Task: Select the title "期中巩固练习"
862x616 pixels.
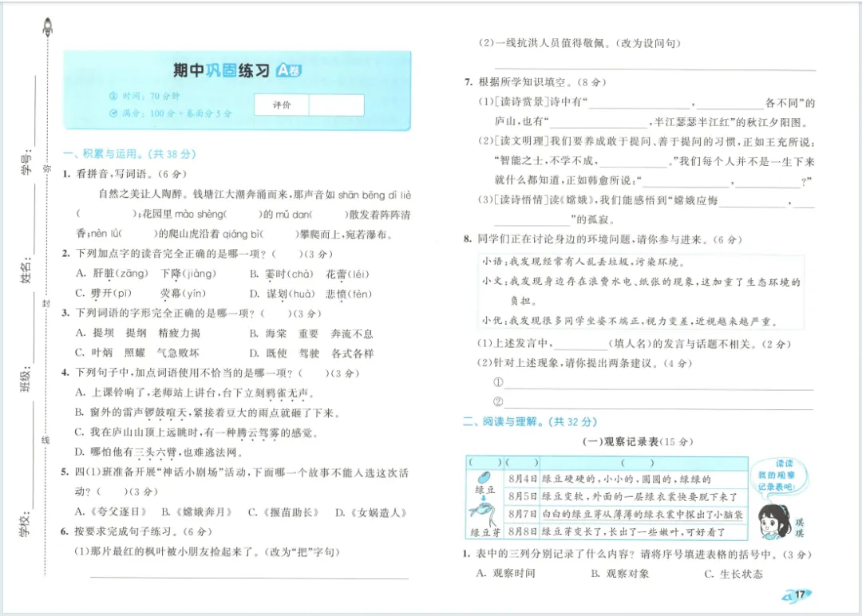Action: 221,70
